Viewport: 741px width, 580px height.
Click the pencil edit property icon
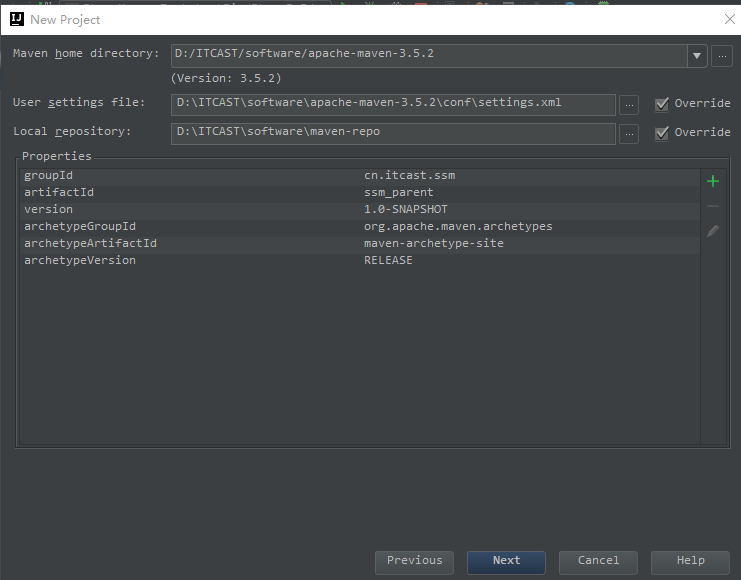(713, 231)
